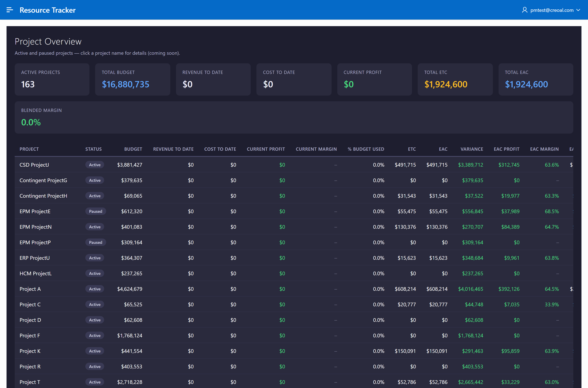Click the Active badge for CSD ProjectJ

coord(95,165)
